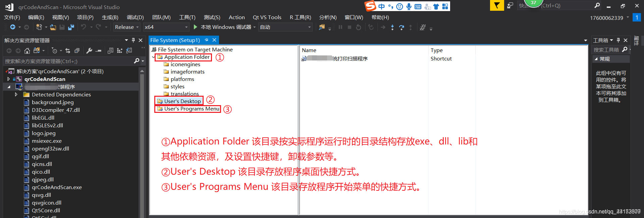
Task: Click the Properties wrench icon
Action: [x=89, y=51]
